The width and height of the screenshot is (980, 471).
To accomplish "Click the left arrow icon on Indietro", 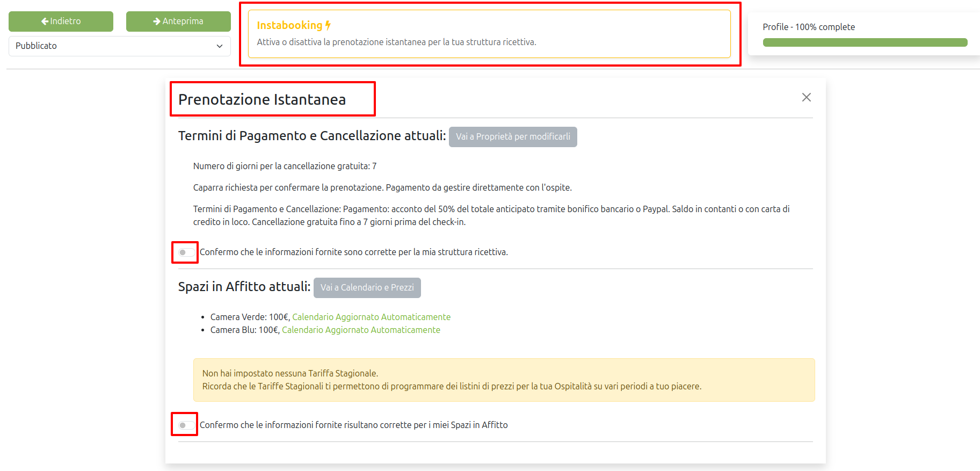I will point(45,21).
